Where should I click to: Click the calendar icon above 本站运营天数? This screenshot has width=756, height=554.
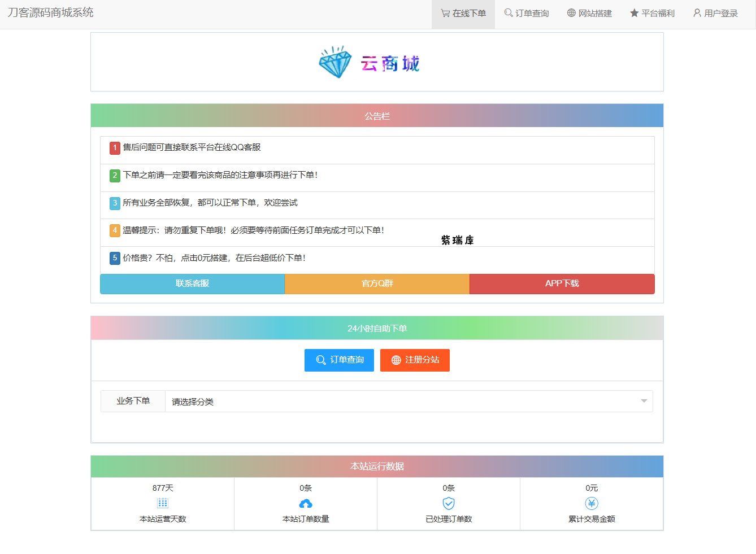tap(163, 503)
